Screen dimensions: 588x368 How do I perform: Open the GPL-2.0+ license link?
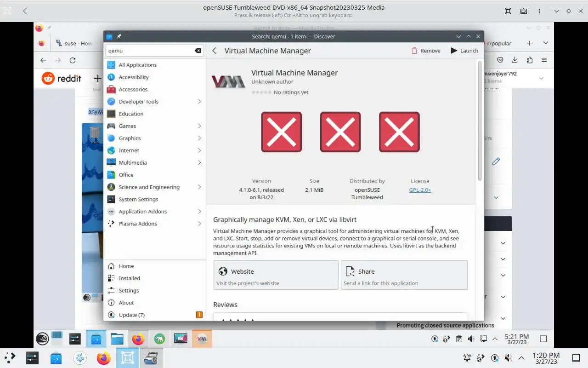click(420, 190)
